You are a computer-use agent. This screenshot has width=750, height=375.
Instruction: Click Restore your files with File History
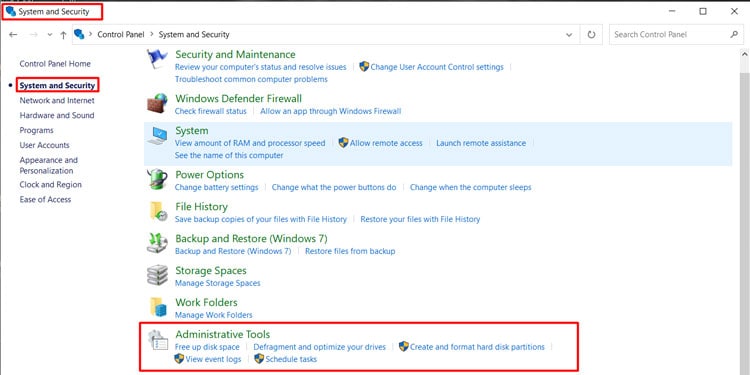(420, 219)
